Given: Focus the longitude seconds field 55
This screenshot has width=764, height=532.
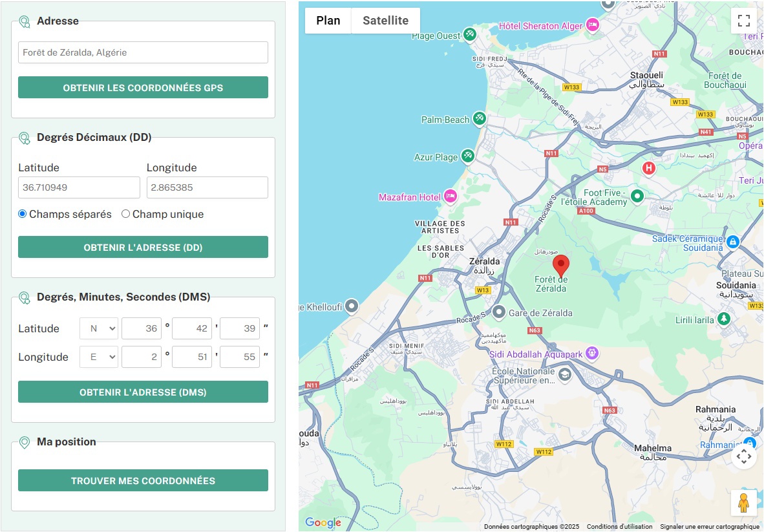Looking at the screenshot, I should tap(240, 357).
